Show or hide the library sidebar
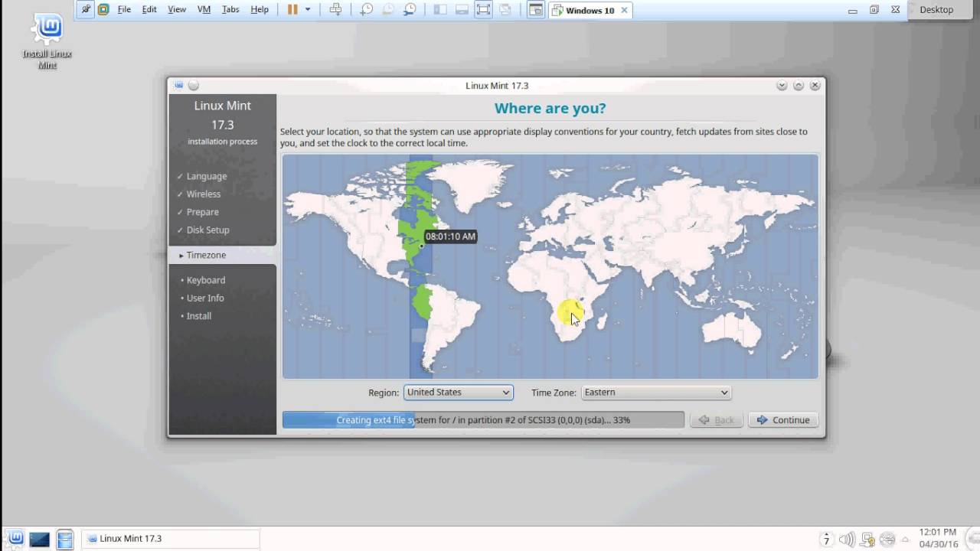 point(439,10)
